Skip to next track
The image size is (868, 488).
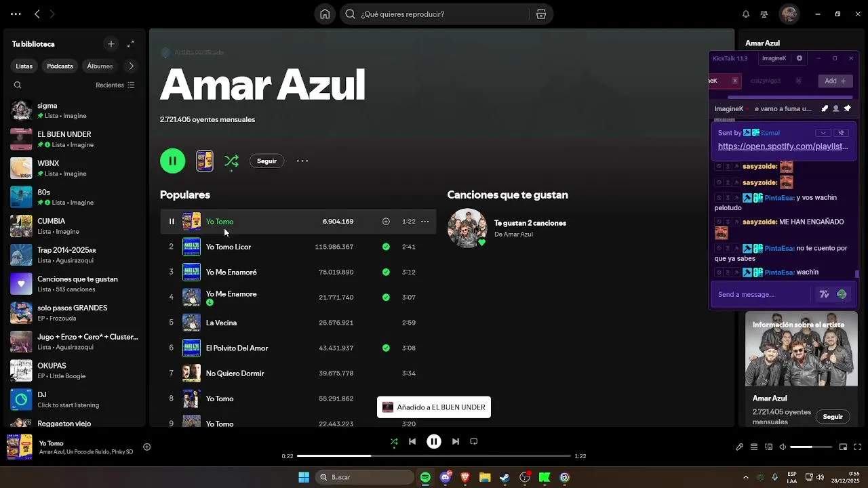point(456,441)
